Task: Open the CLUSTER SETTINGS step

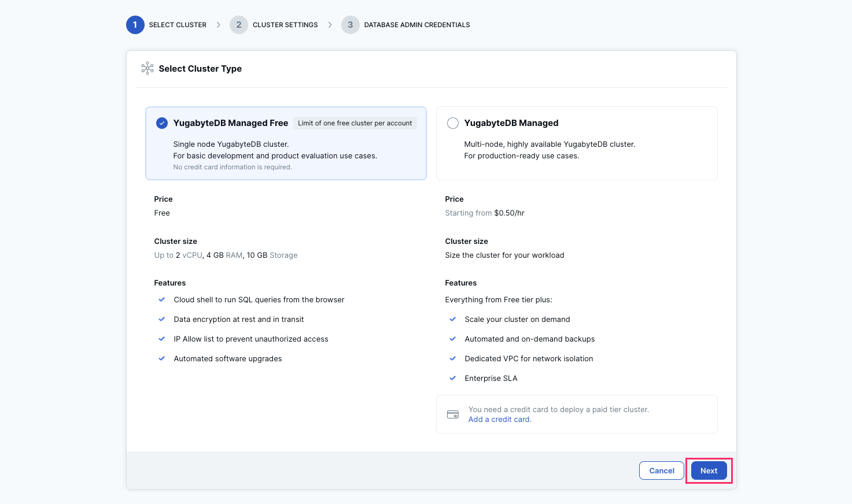Action: click(x=285, y=24)
